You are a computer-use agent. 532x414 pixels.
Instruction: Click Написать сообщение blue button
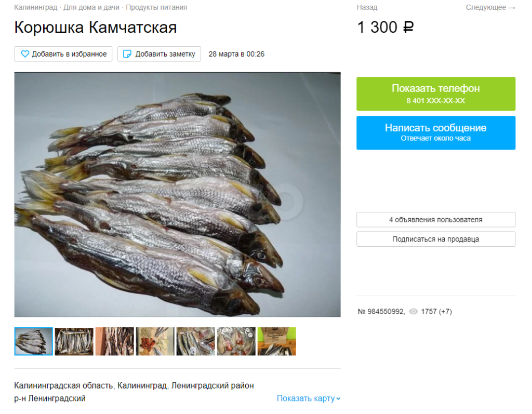(436, 132)
